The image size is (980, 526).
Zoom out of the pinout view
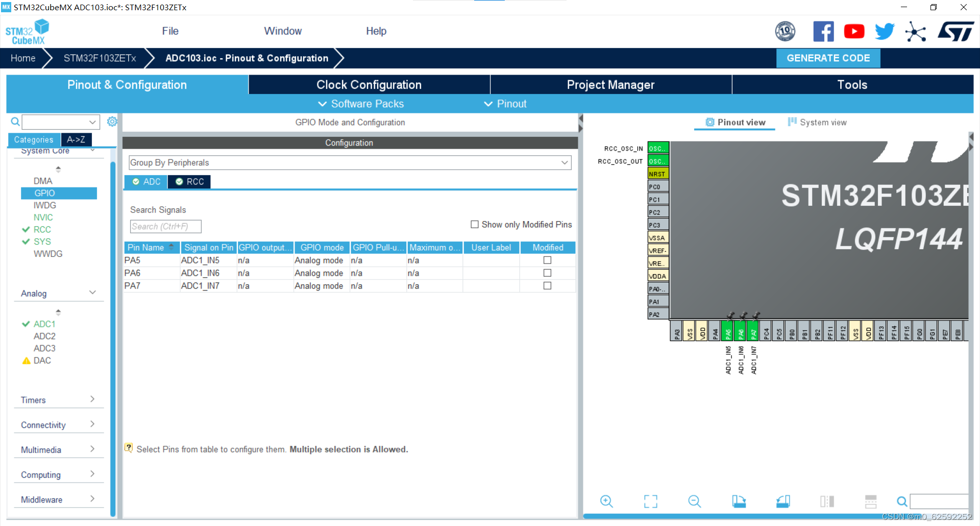pos(695,501)
